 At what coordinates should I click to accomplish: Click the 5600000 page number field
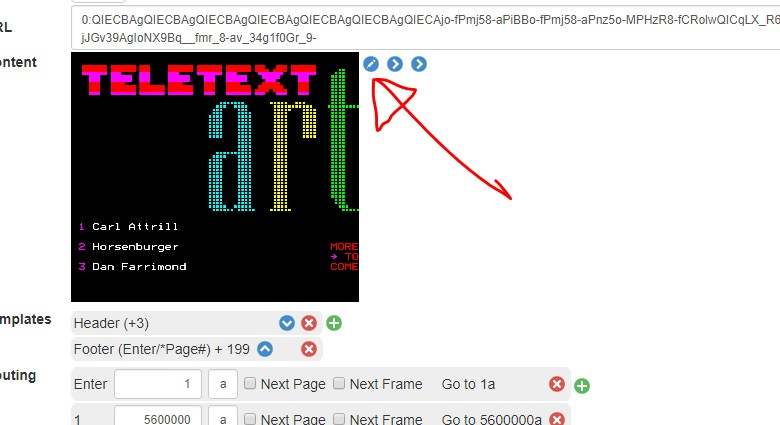point(158,417)
